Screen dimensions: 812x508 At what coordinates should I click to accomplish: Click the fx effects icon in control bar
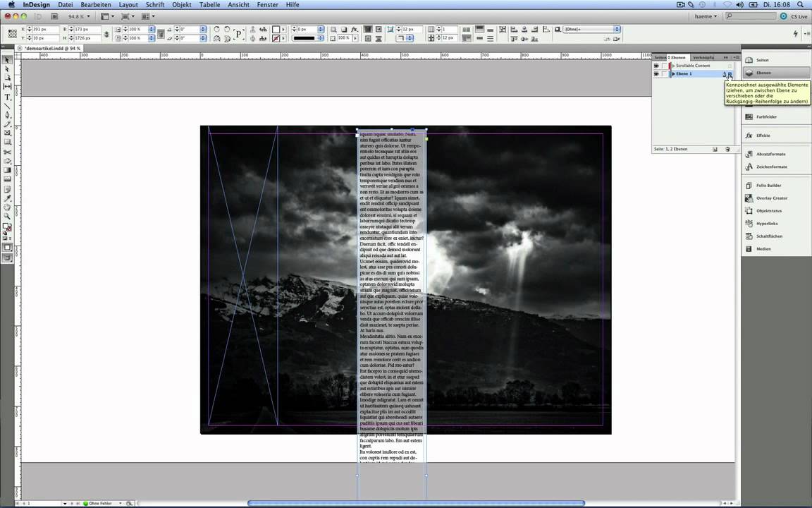(355, 29)
